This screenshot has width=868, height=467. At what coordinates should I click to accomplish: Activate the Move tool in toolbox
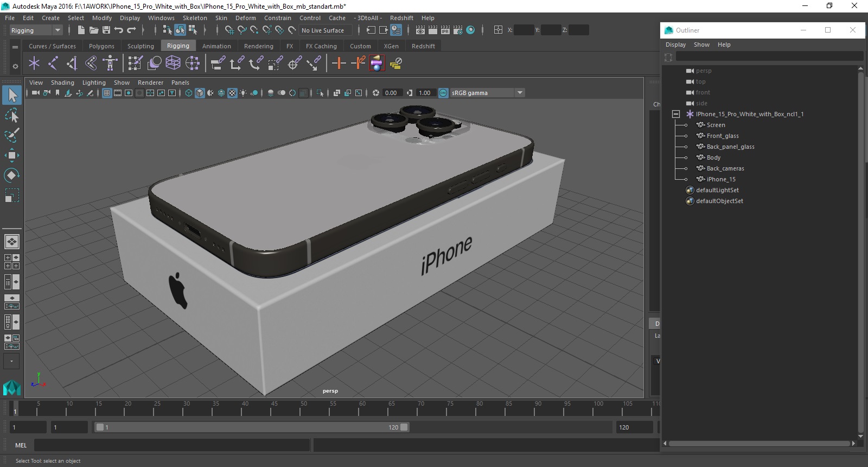[x=12, y=155]
